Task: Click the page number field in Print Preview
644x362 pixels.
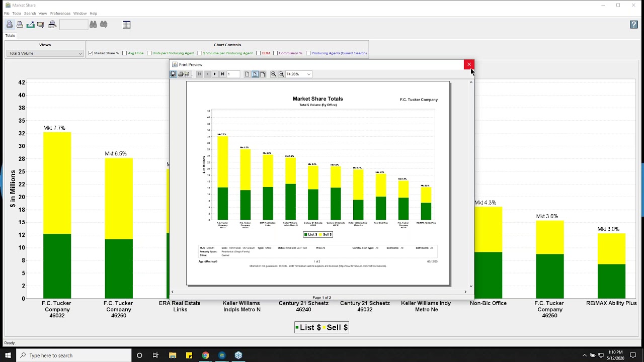Action: coord(233,74)
